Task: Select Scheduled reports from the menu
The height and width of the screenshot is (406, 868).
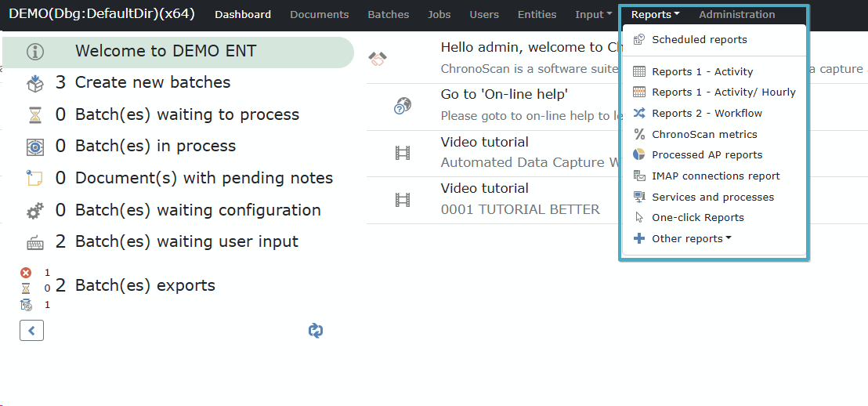Action: point(699,40)
